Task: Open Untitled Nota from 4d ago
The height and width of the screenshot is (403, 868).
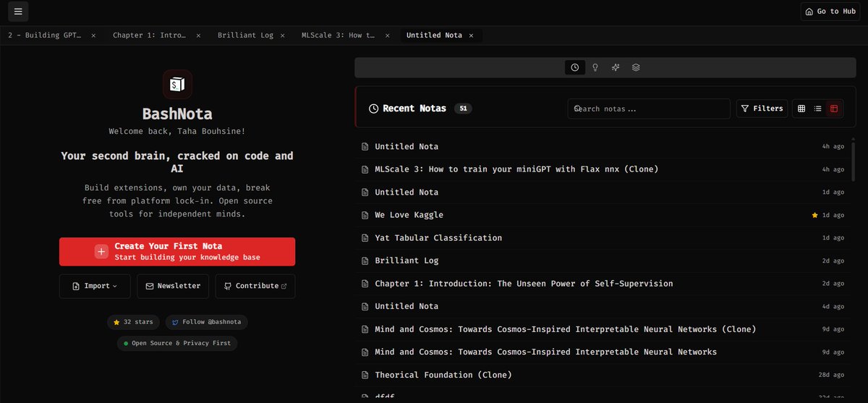Action: pos(603,307)
